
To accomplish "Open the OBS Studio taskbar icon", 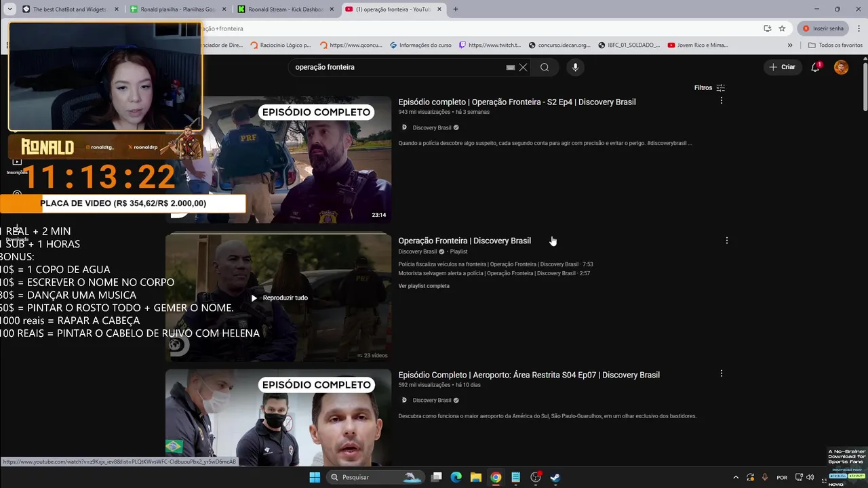I will (535, 477).
